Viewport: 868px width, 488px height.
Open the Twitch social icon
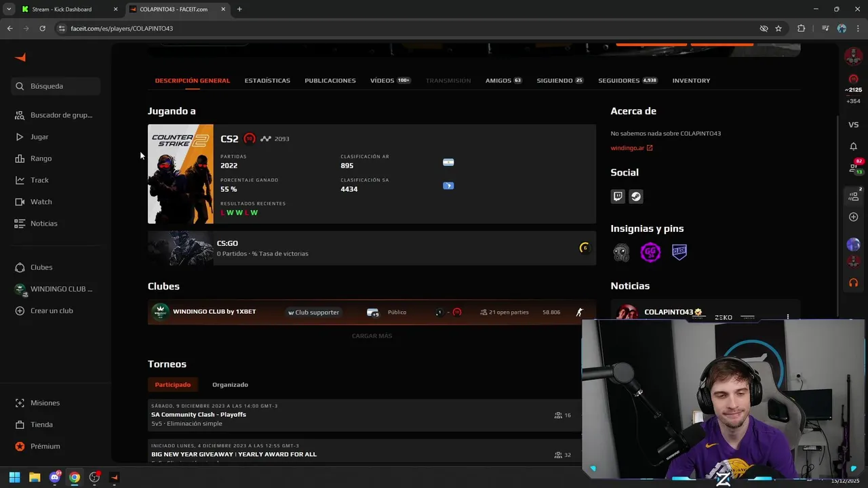(618, 197)
